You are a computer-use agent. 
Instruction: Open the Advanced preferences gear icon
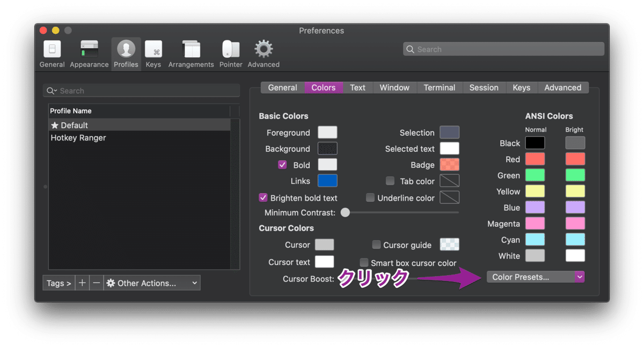[264, 54]
